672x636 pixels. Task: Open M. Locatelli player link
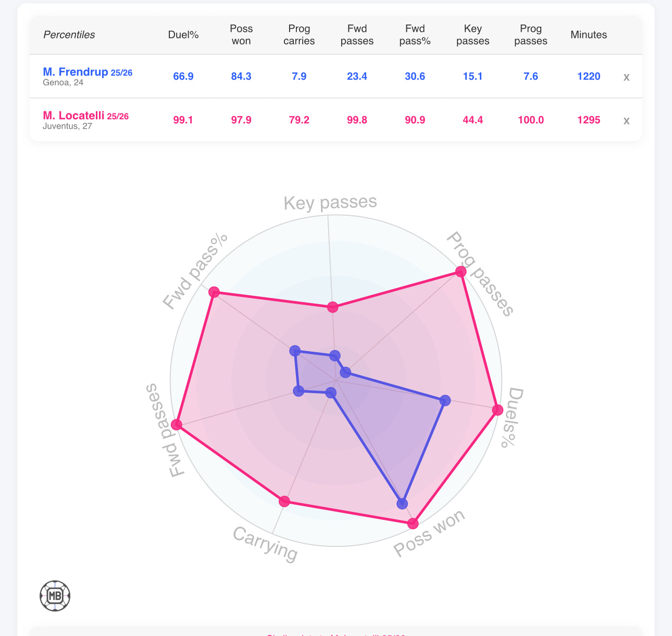[x=74, y=116]
